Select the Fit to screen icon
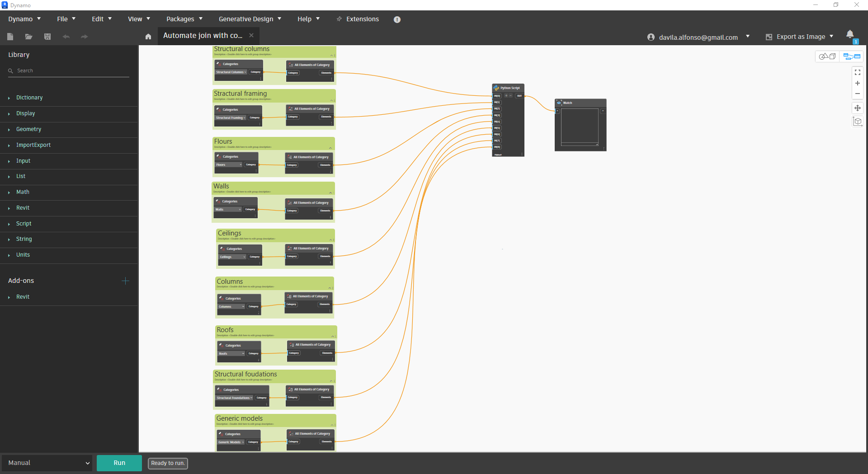 (858, 72)
